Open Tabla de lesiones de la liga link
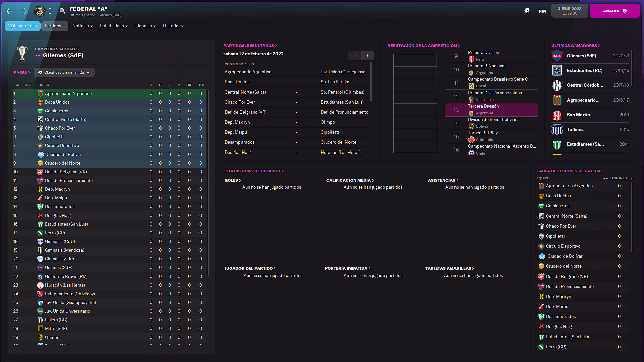This screenshot has width=644, height=362. [570, 171]
